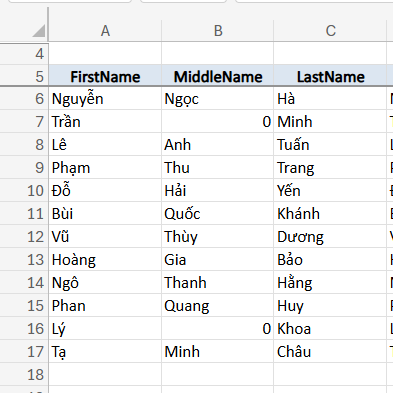
Task: Select column B header
Action: pos(218,31)
